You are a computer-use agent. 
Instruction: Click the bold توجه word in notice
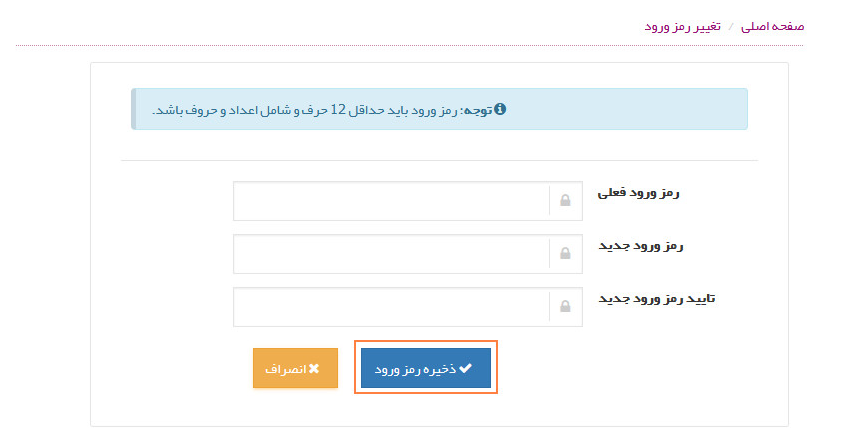click(476, 109)
